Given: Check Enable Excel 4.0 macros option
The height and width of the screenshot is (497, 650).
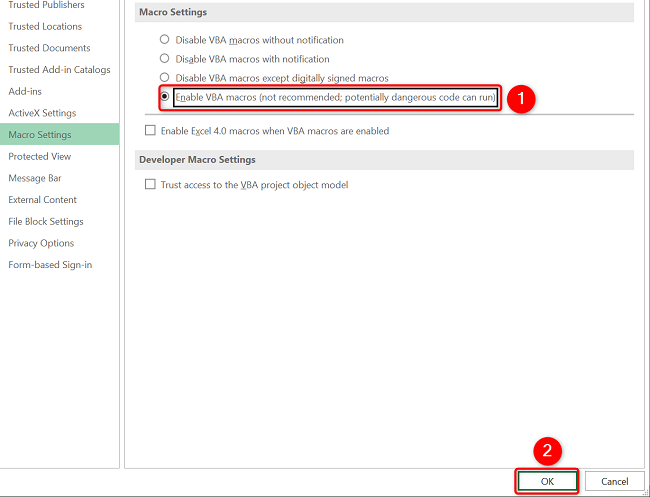Looking at the screenshot, I should [151, 131].
